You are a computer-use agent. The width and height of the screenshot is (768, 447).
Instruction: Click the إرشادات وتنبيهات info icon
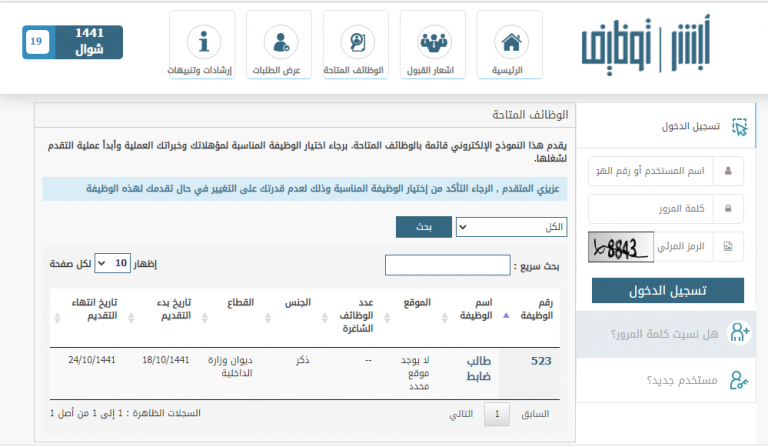click(x=203, y=43)
